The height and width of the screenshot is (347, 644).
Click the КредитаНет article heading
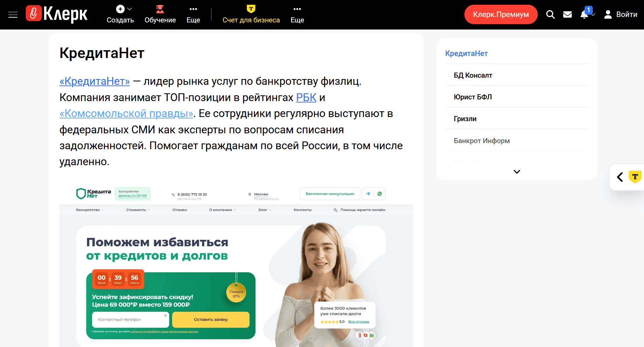102,53
